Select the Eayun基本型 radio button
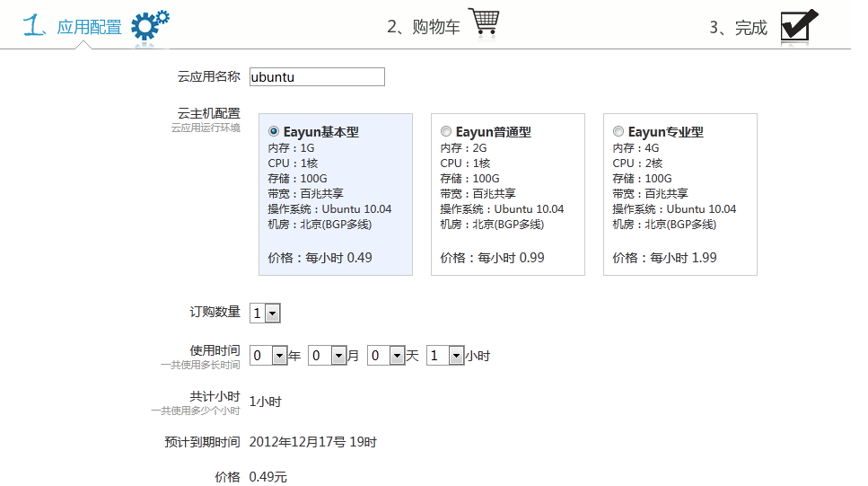 pyautogui.click(x=274, y=131)
